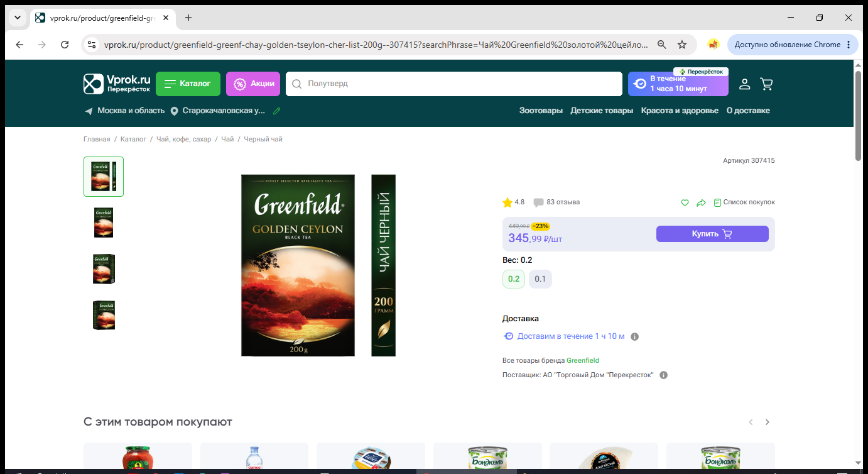The height and width of the screenshot is (474, 868).
Task: Select the first product thumbnail with green border
Action: pos(104,177)
